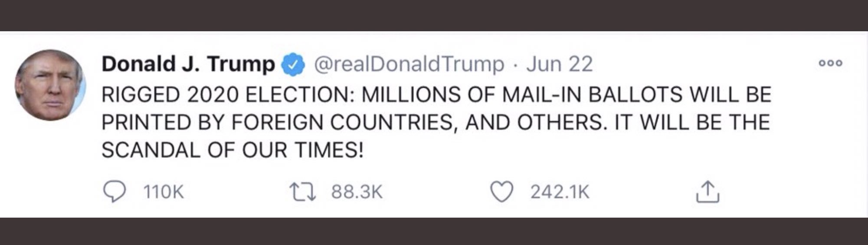This screenshot has width=868, height=245.
Task: Like the tweet with the heart icon
Action: tap(501, 192)
